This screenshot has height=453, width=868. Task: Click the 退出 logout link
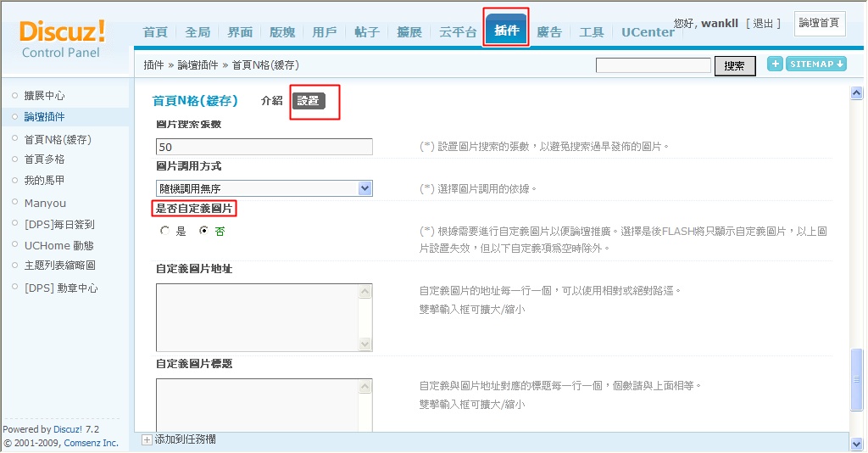click(764, 23)
